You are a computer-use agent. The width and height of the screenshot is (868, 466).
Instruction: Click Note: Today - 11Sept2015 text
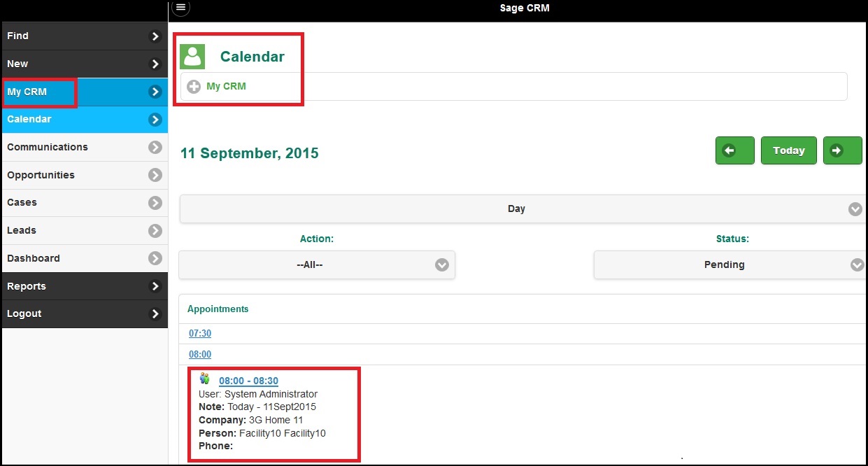[x=257, y=407]
